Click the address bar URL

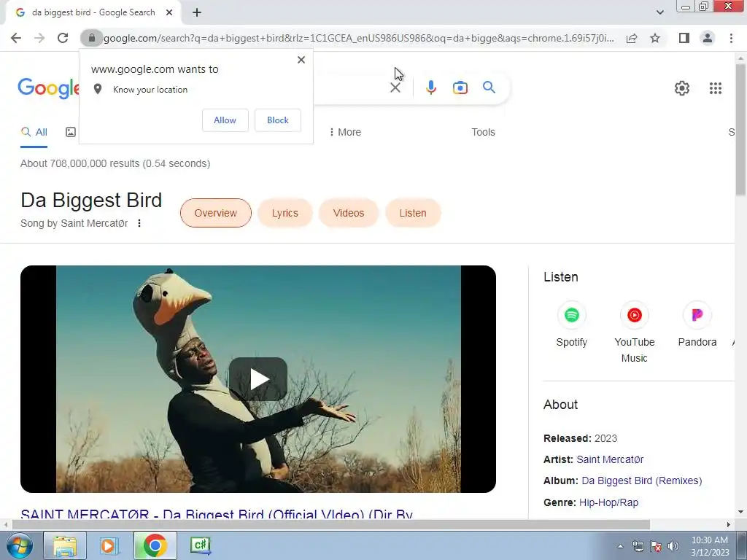358,38
